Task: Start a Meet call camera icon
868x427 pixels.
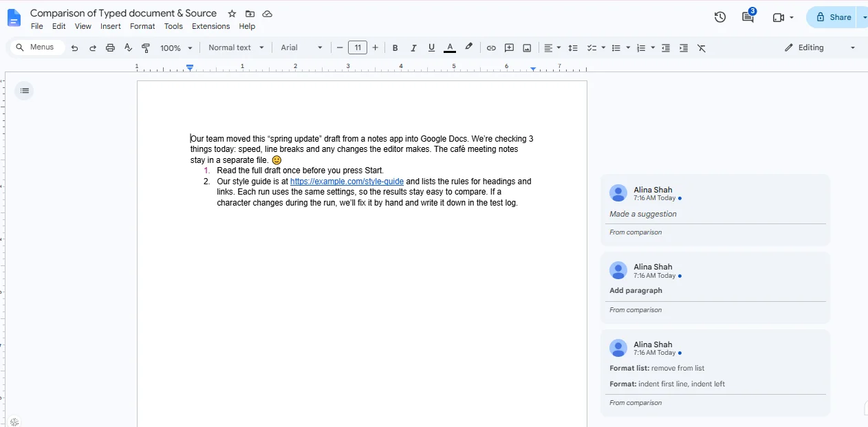Action: 779,18
